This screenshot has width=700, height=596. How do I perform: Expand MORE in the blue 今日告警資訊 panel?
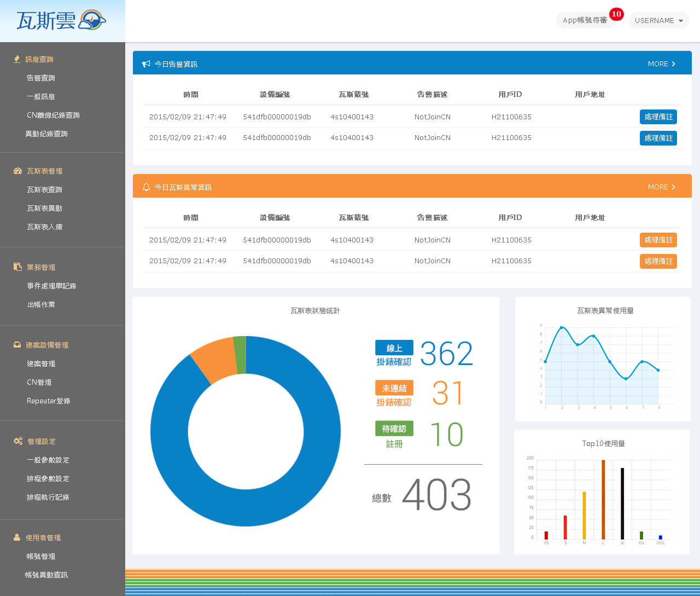tap(662, 64)
